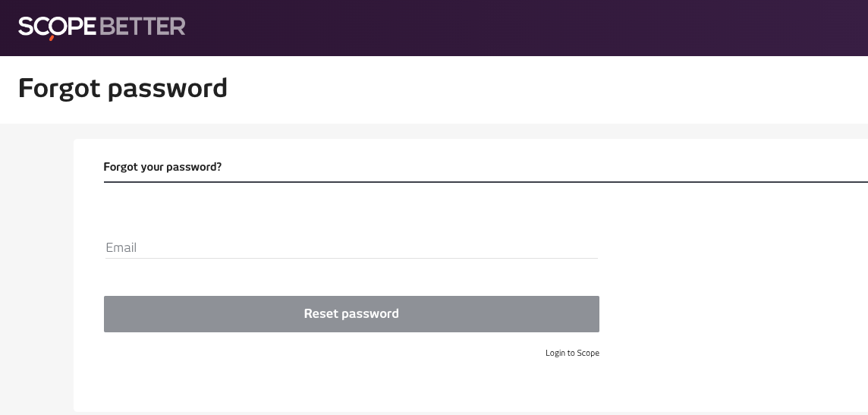Click the ScopeBetter logo in header
The height and width of the screenshot is (415, 868).
coord(102,27)
